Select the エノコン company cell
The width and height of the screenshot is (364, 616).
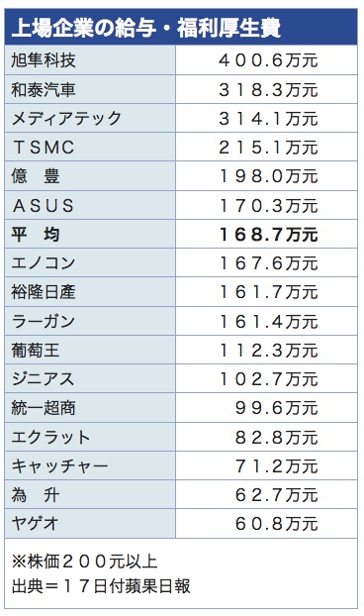point(90,262)
